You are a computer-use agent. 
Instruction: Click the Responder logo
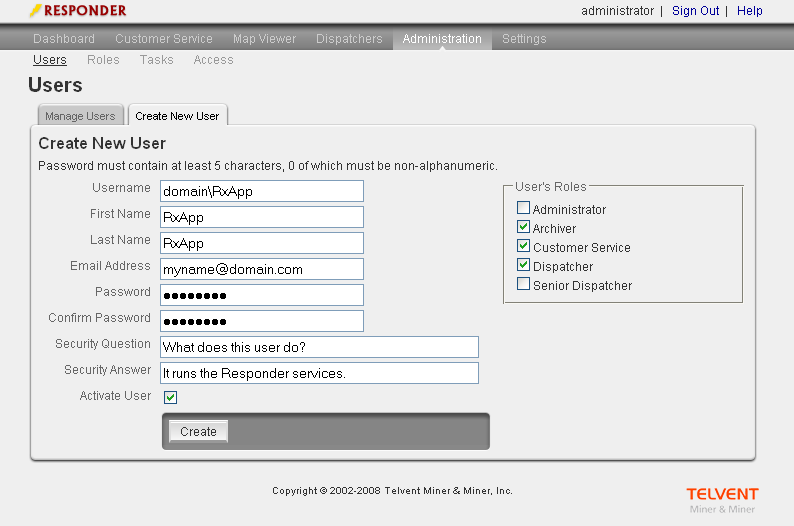[x=78, y=11]
